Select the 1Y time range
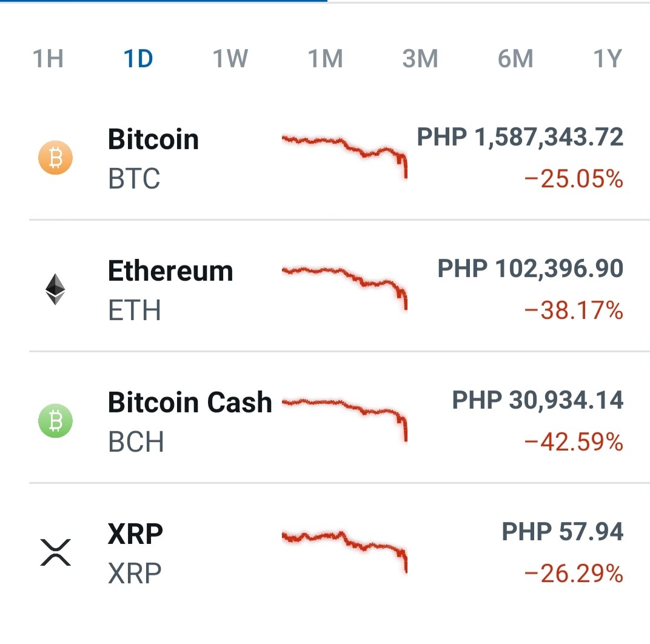Screen dimensions: 650x644 [608, 58]
